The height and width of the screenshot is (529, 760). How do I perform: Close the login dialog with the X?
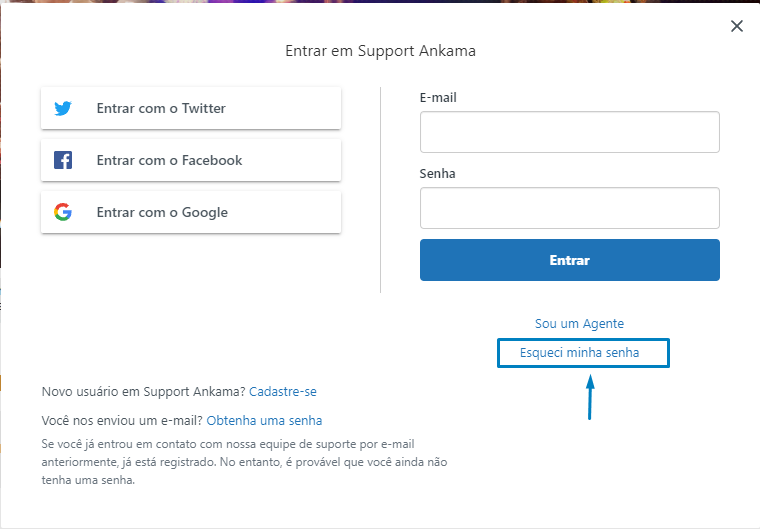737,26
